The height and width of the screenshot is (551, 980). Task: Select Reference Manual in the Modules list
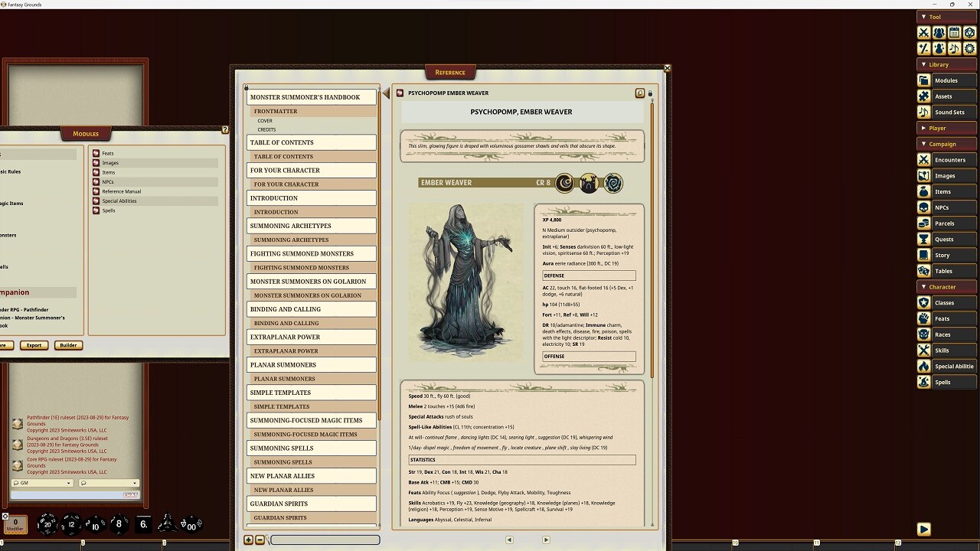point(122,191)
